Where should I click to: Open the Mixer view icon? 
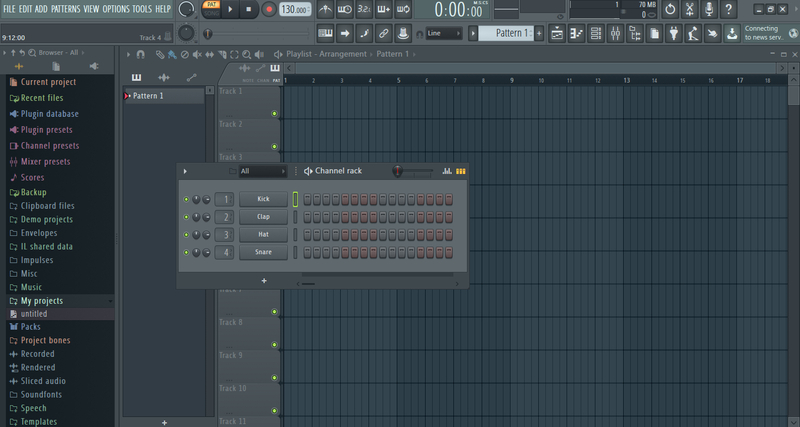point(615,34)
